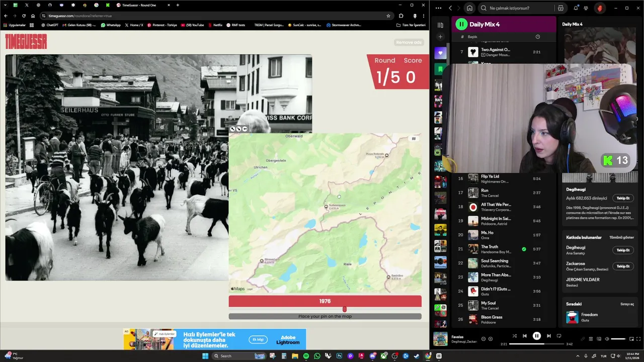
Task: Expand Spotify library sidebar icon
Action: tap(440, 25)
